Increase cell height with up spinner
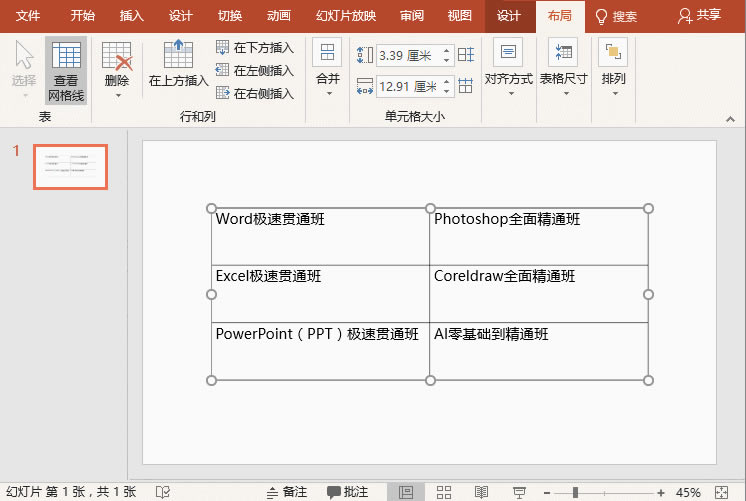This screenshot has width=746, height=501. pos(446,50)
